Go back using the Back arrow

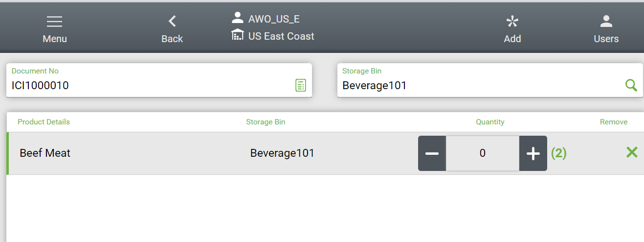click(x=172, y=22)
